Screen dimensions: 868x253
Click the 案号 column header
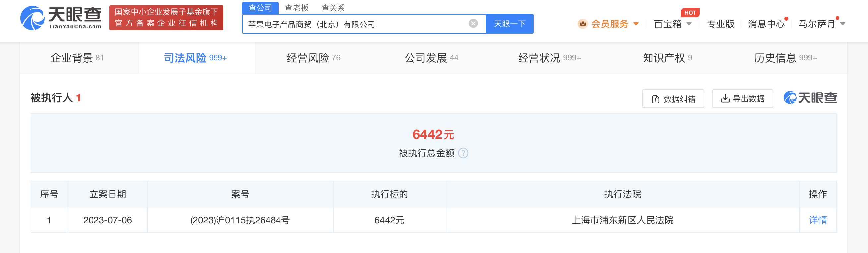tap(240, 194)
